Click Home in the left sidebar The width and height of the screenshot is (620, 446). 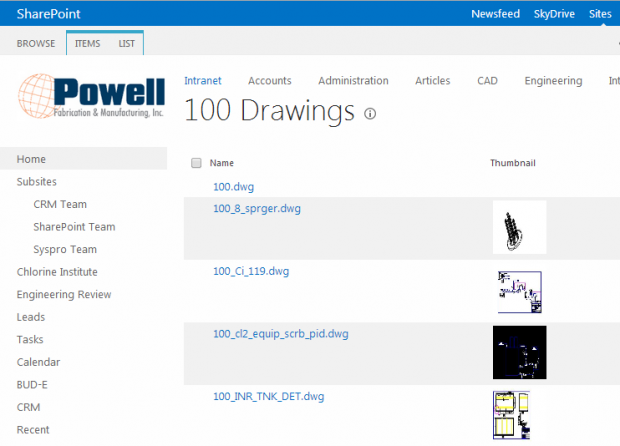(x=31, y=159)
